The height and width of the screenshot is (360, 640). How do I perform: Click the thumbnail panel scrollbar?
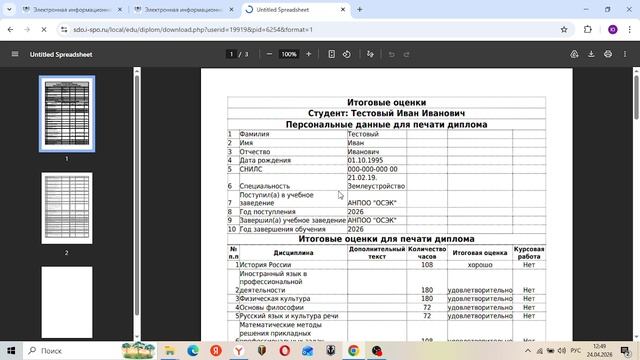pos(137,195)
